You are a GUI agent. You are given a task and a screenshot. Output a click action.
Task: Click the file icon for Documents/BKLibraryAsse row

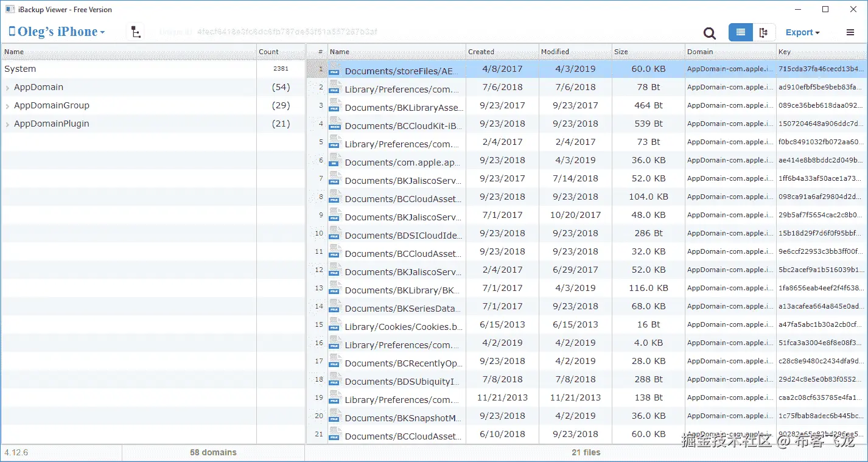[335, 105]
